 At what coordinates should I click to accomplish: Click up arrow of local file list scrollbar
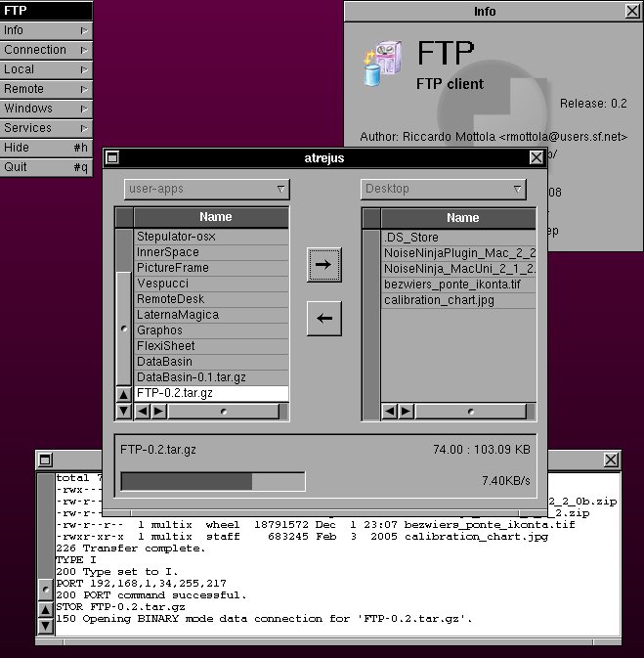click(x=124, y=394)
